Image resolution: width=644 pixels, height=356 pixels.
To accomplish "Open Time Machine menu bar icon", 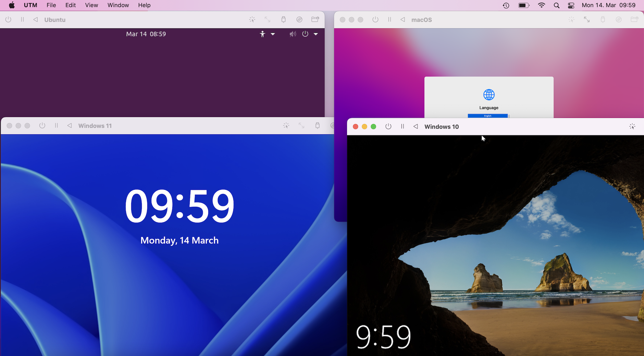I will (506, 5).
